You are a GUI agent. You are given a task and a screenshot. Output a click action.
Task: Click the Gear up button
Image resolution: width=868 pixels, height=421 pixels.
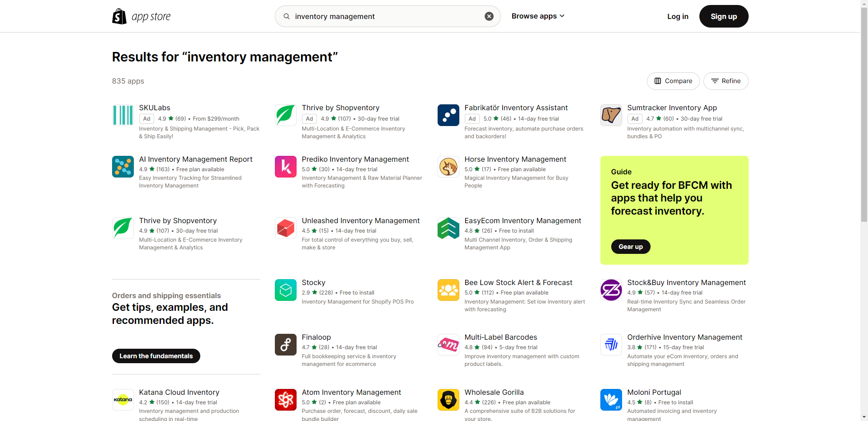(x=631, y=247)
